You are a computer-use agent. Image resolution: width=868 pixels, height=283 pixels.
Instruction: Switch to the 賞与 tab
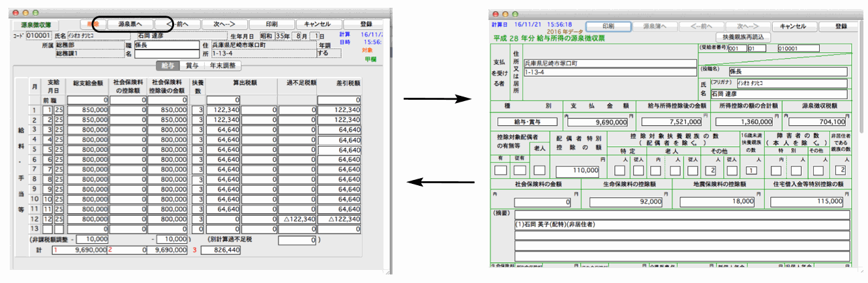click(x=192, y=66)
